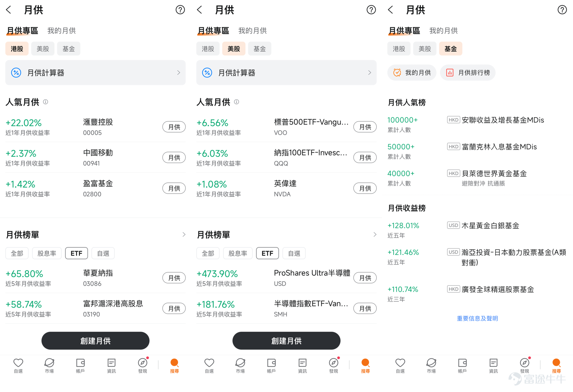Select 股息率 ranking filter on left screen

pyautogui.click(x=47, y=253)
